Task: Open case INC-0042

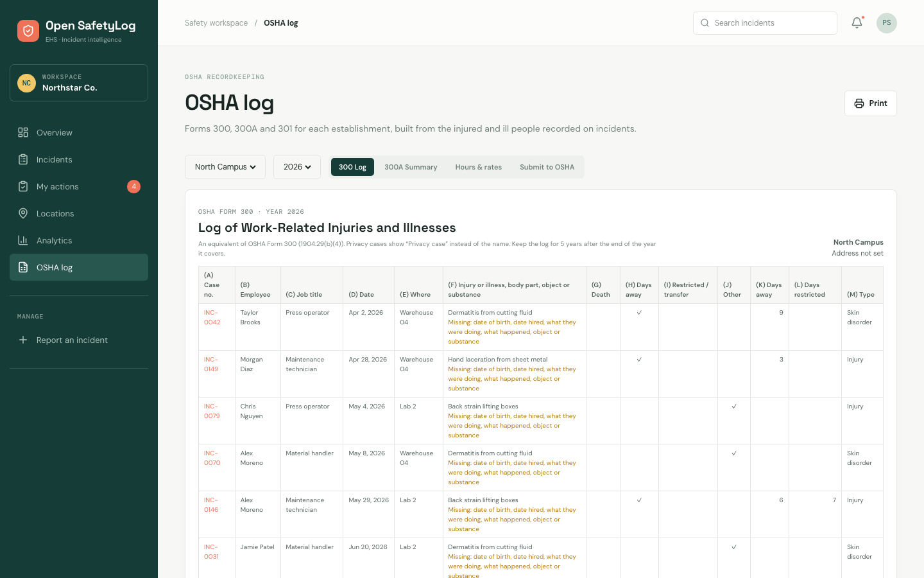Action: pyautogui.click(x=212, y=317)
